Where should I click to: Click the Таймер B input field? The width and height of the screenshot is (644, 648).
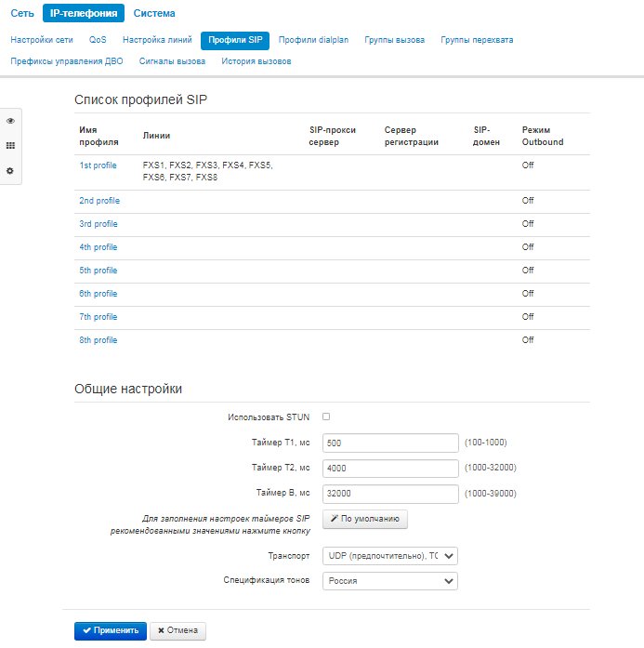(x=390, y=494)
